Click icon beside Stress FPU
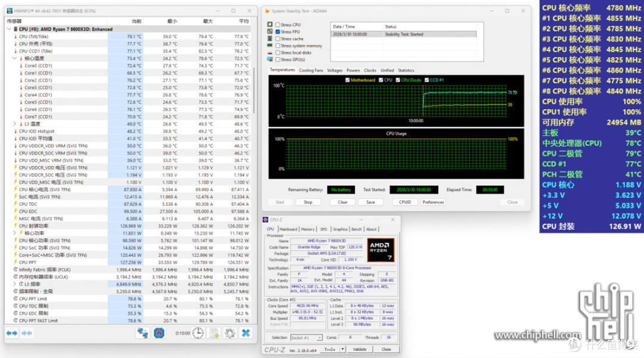The width and height of the screenshot is (644, 358). [x=270, y=32]
